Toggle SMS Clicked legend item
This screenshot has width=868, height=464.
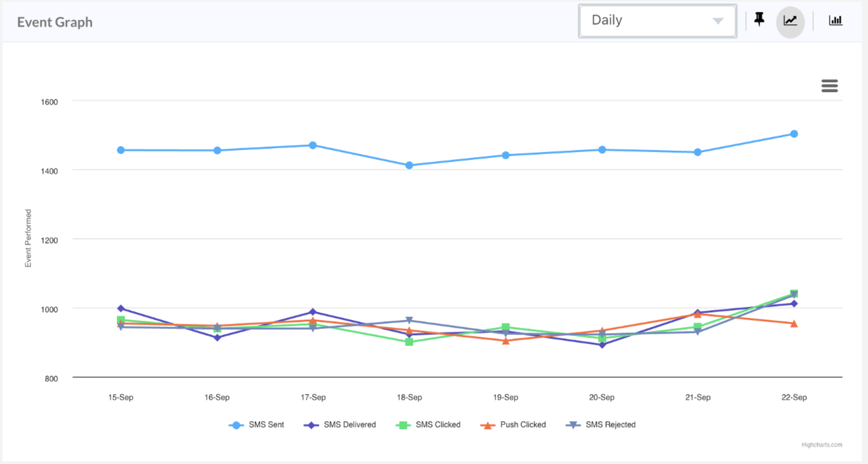(438, 424)
